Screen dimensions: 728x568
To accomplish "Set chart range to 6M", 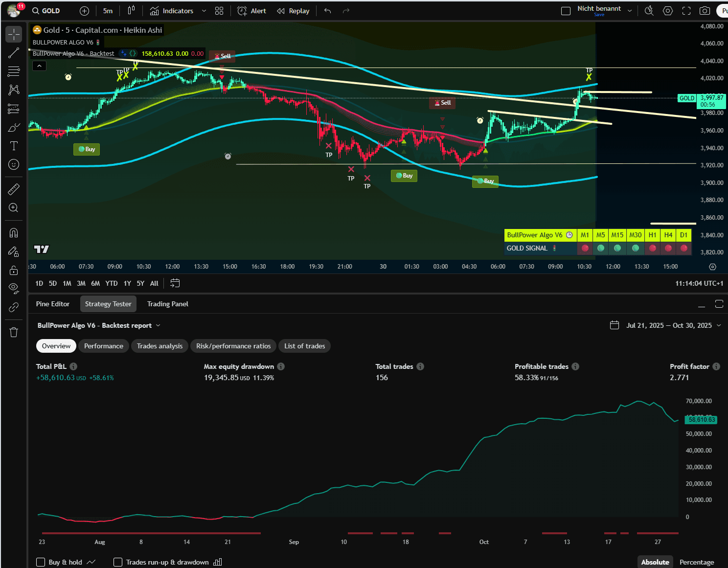I will (x=95, y=283).
